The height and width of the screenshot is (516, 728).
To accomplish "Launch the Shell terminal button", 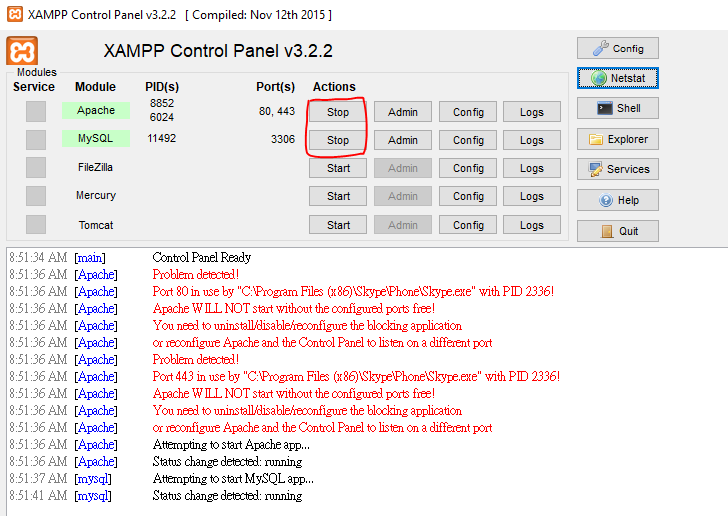I will (x=618, y=108).
